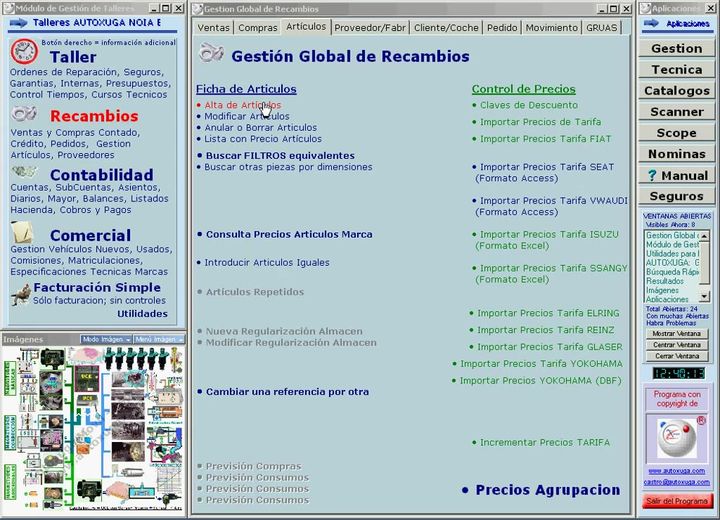Image resolution: width=720 pixels, height=520 pixels.
Task: Click the notepad icon beside Comercial
Action: (22, 232)
